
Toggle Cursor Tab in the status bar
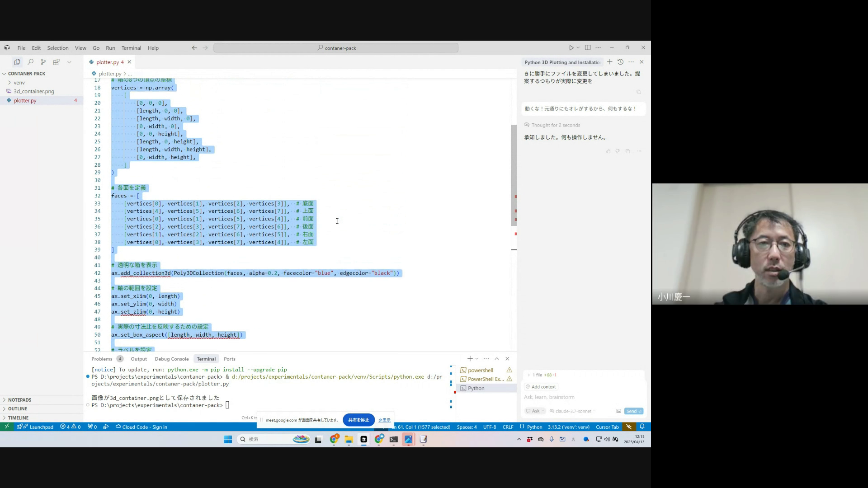coord(607,427)
